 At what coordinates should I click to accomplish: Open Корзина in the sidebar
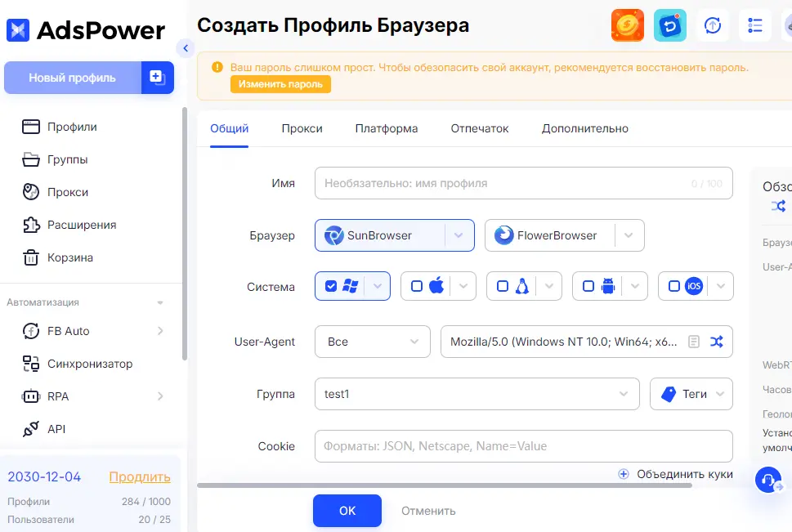pos(57,257)
